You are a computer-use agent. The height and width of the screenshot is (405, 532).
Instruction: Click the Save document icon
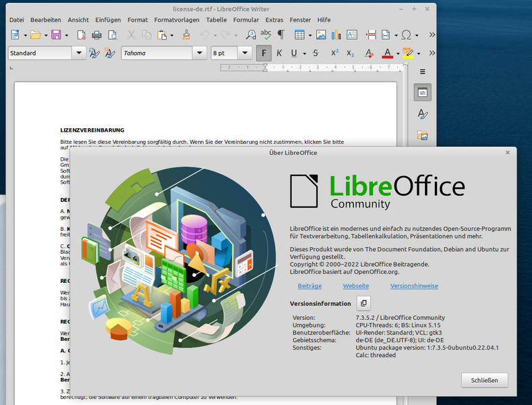click(x=56, y=35)
